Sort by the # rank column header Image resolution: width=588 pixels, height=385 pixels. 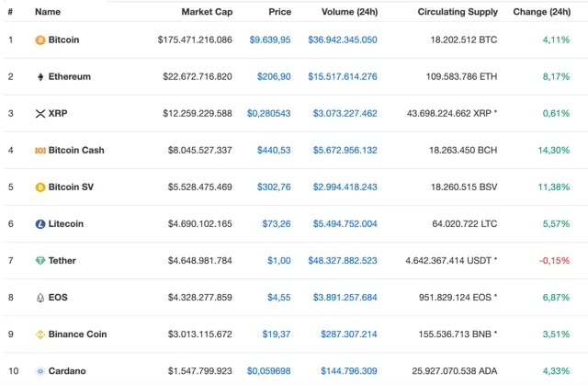coord(10,12)
